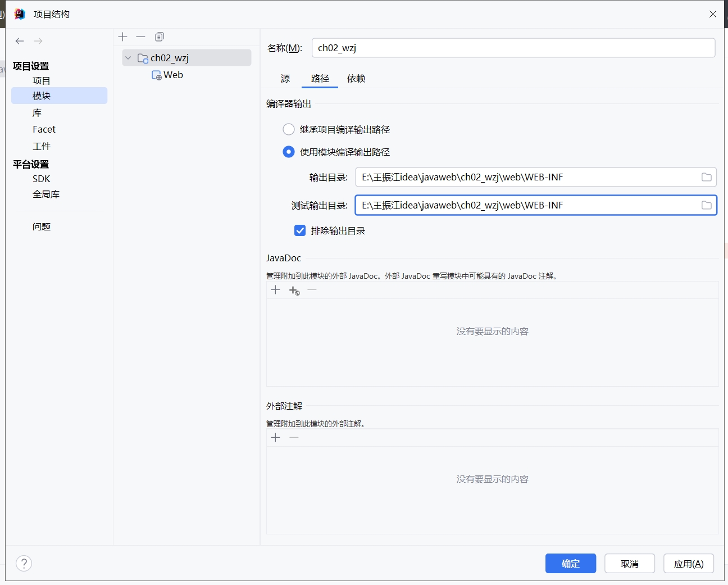The width and height of the screenshot is (728, 585).
Task: Click the remove module minus icon
Action: tap(141, 37)
